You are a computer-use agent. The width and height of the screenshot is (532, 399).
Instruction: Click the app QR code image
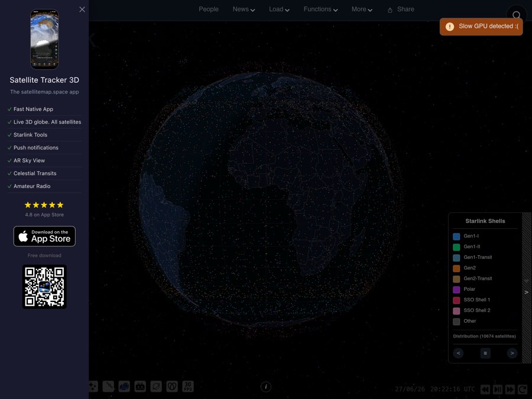pyautogui.click(x=44, y=287)
